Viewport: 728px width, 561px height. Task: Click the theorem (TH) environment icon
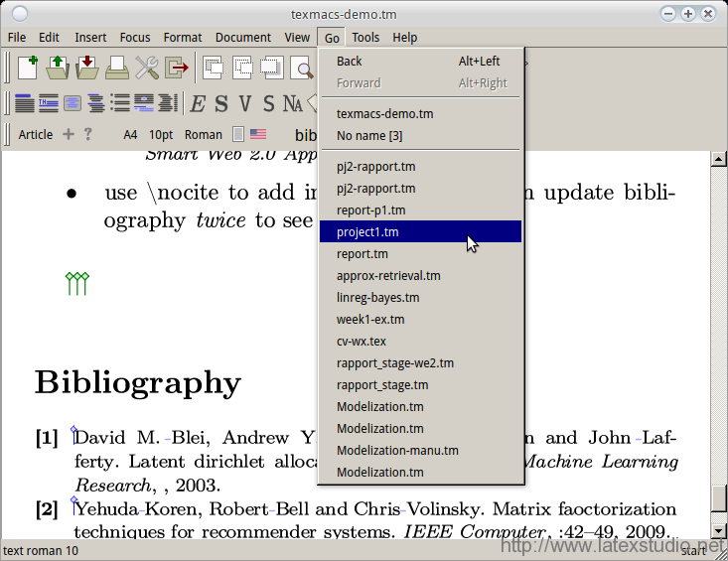tap(49, 103)
